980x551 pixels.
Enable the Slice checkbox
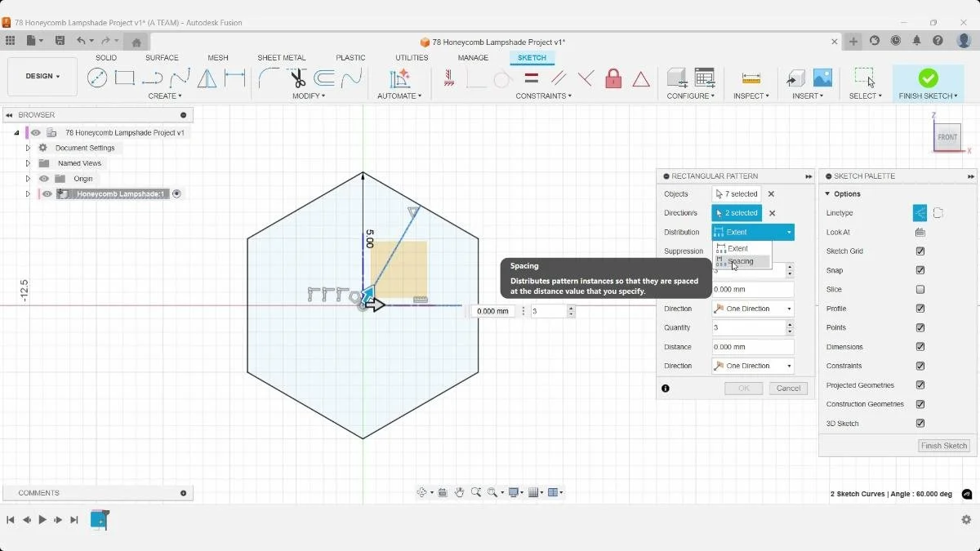(920, 290)
